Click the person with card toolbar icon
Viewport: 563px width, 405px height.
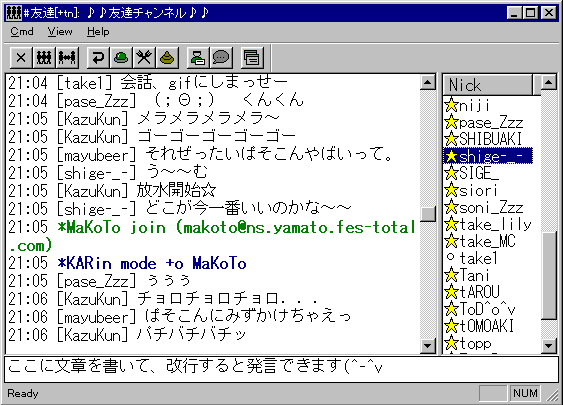coord(198,57)
